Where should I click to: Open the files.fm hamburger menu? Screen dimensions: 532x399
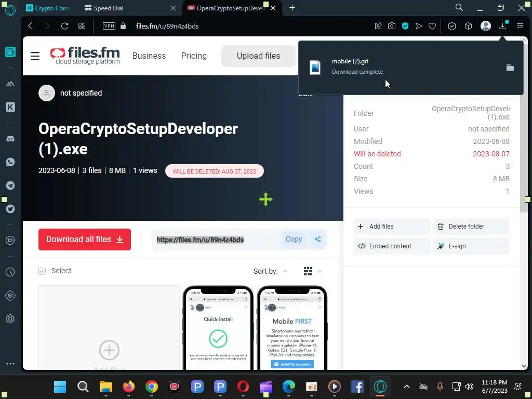pos(35,56)
